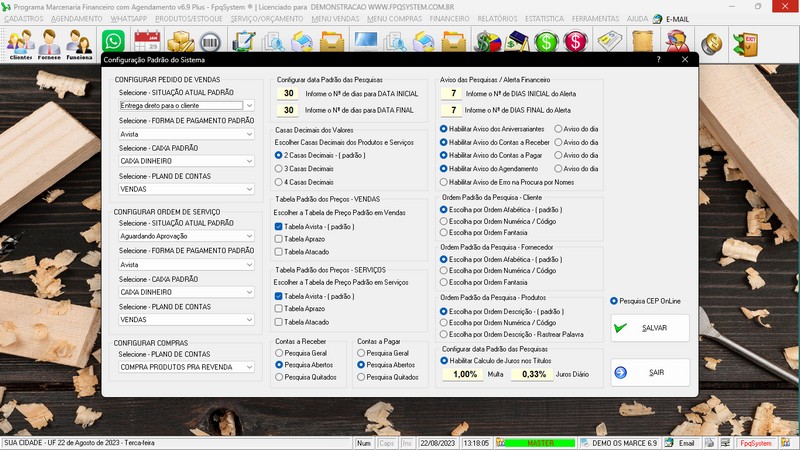
Task: Click the green exit door icon
Action: click(x=745, y=44)
